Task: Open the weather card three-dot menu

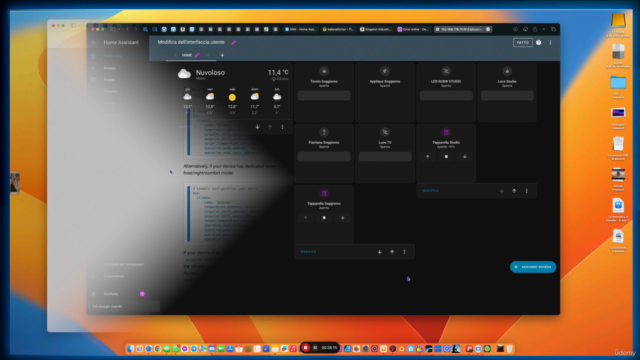Action: click(282, 127)
